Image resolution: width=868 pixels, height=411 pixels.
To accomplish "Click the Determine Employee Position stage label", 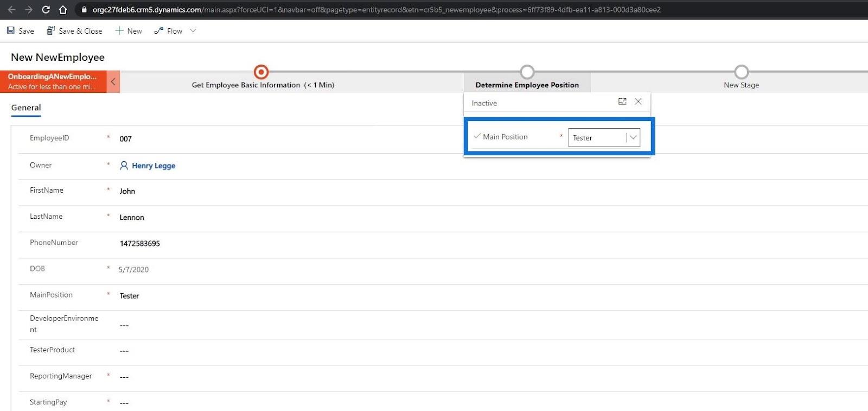I will (x=527, y=85).
